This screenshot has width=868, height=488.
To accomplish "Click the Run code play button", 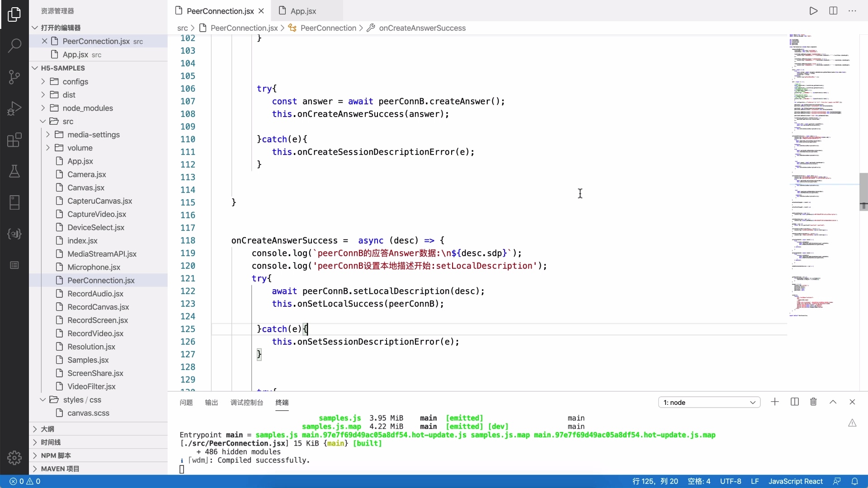I will (x=813, y=11).
